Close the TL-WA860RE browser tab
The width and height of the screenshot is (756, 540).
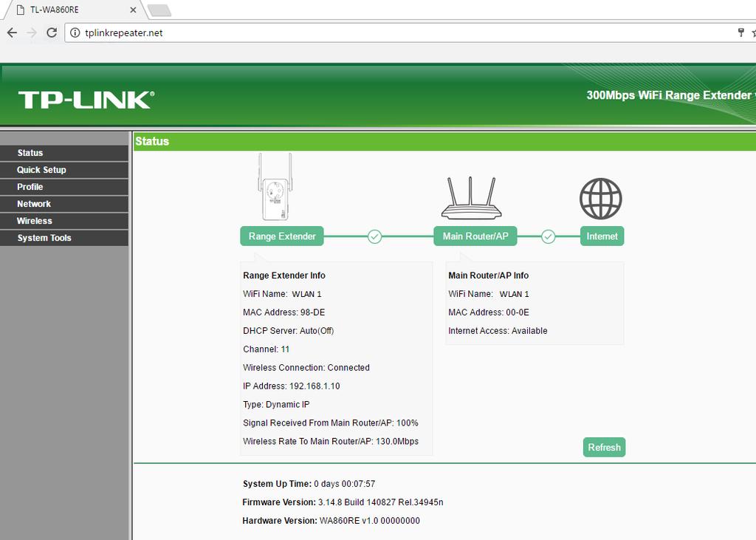(133, 10)
